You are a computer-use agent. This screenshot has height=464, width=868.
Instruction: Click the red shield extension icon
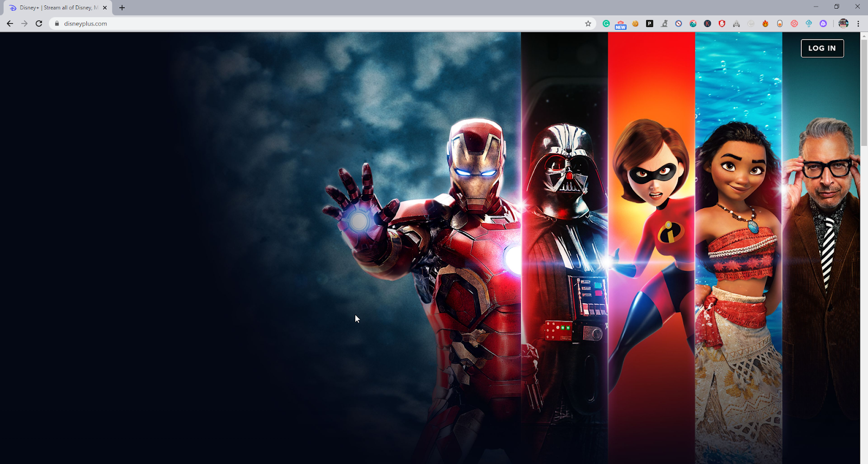pyautogui.click(x=722, y=23)
